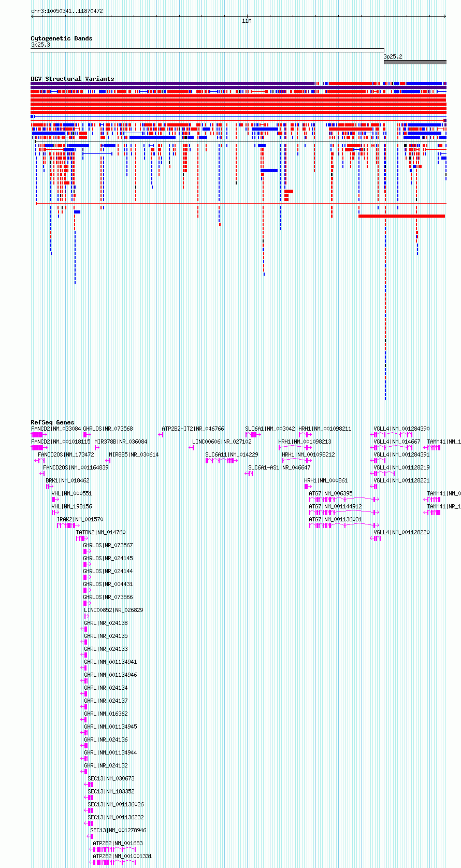
Task: Open HRH1|NM_000861 gene label
Action: 326,480
